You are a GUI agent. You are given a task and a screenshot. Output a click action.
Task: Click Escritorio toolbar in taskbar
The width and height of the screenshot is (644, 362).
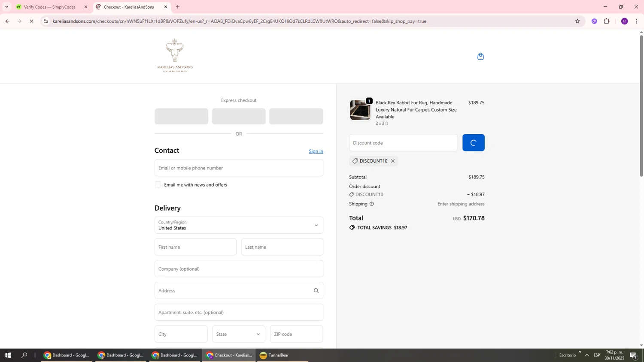(x=568, y=355)
